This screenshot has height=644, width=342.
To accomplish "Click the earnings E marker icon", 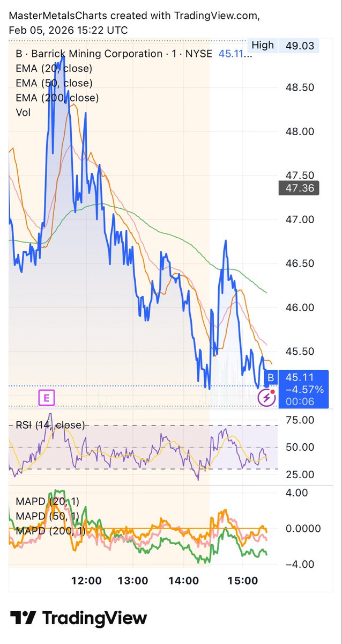I will pos(47,398).
